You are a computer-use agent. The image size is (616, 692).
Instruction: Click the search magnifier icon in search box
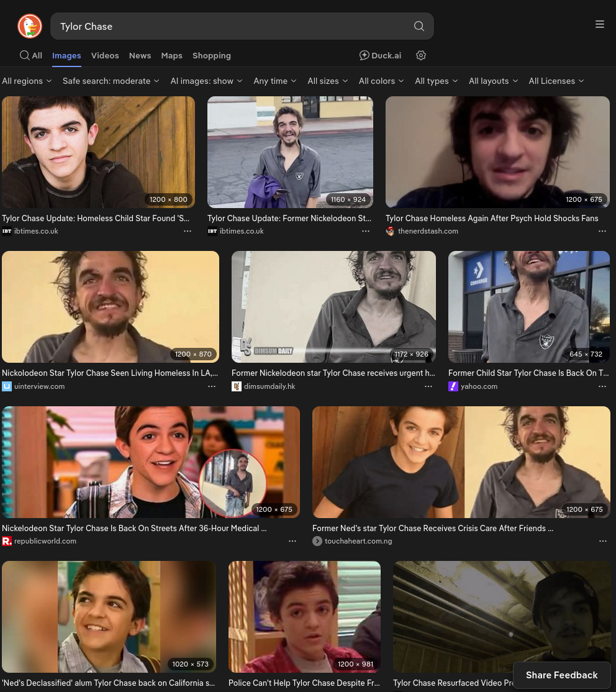point(419,26)
